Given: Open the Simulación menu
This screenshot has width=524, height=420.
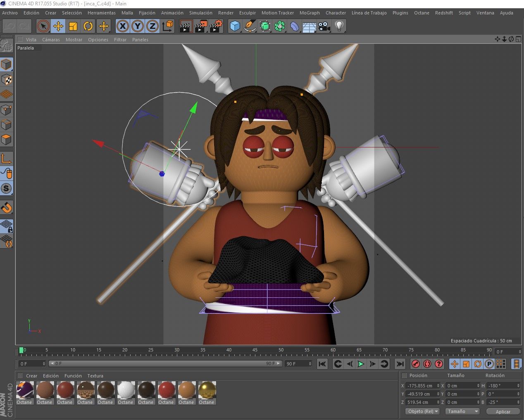Looking at the screenshot, I should pos(201,13).
